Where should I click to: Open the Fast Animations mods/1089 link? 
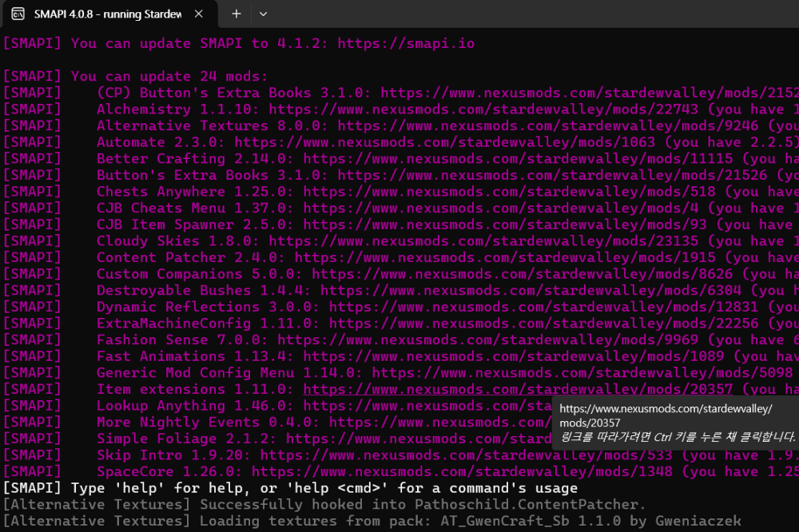coord(514,356)
